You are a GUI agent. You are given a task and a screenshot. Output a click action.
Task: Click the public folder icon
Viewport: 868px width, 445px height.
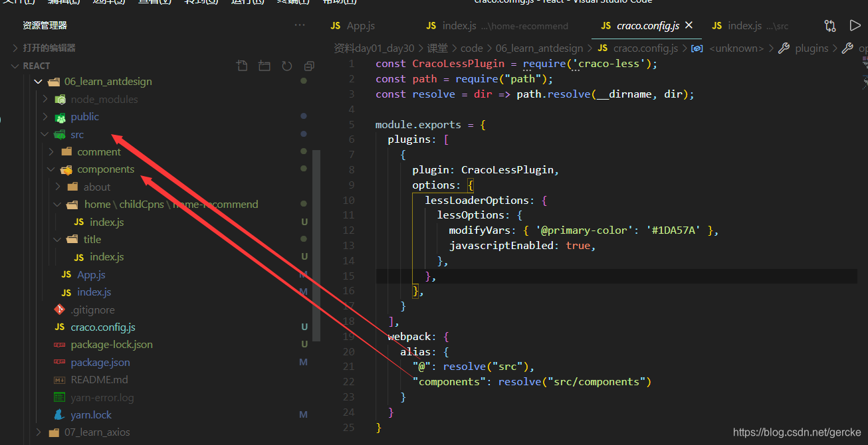click(x=60, y=117)
